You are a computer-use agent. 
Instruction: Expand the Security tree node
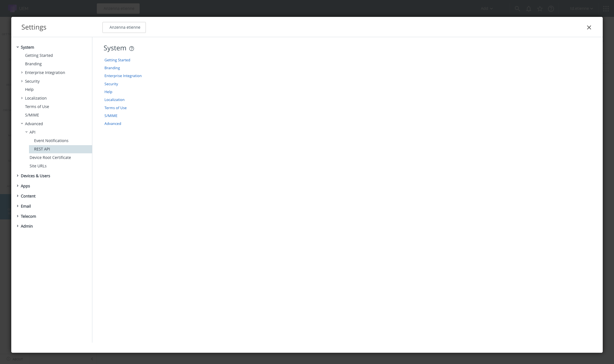(x=22, y=81)
